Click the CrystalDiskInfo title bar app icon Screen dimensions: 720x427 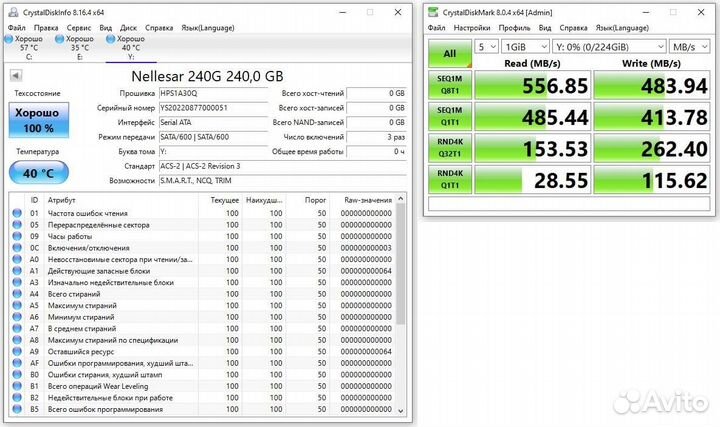point(14,12)
